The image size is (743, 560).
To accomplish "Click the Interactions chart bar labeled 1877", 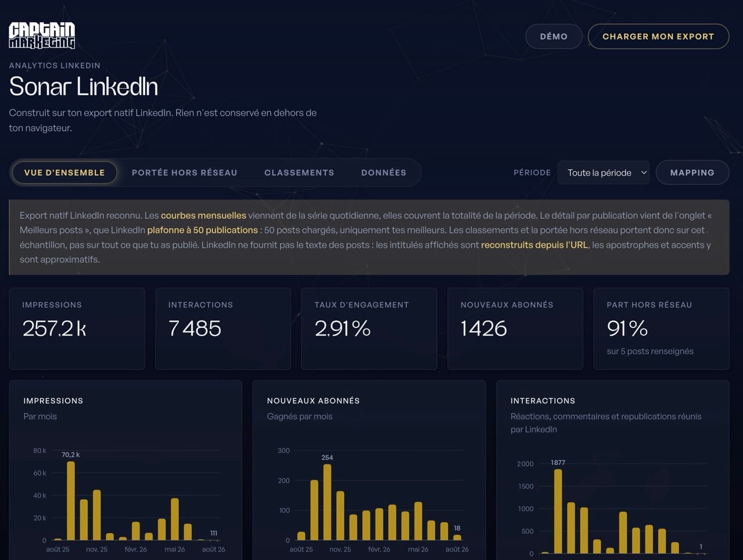I will click(558, 511).
